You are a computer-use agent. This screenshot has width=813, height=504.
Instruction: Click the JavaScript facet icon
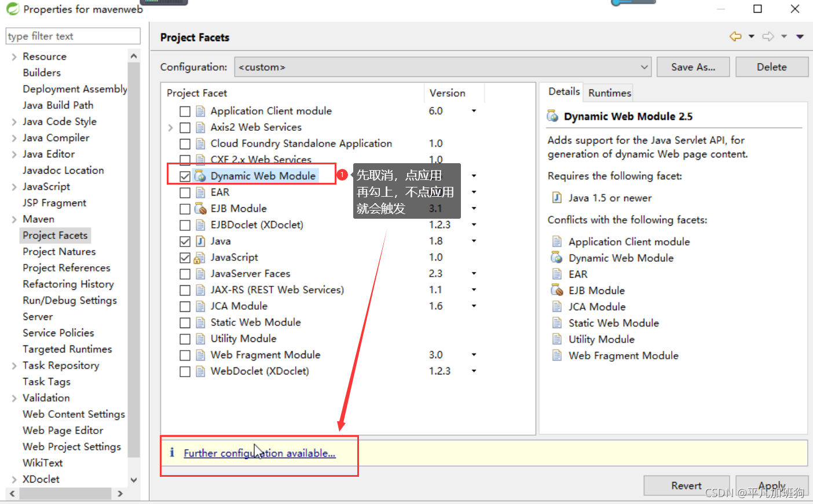(x=200, y=257)
